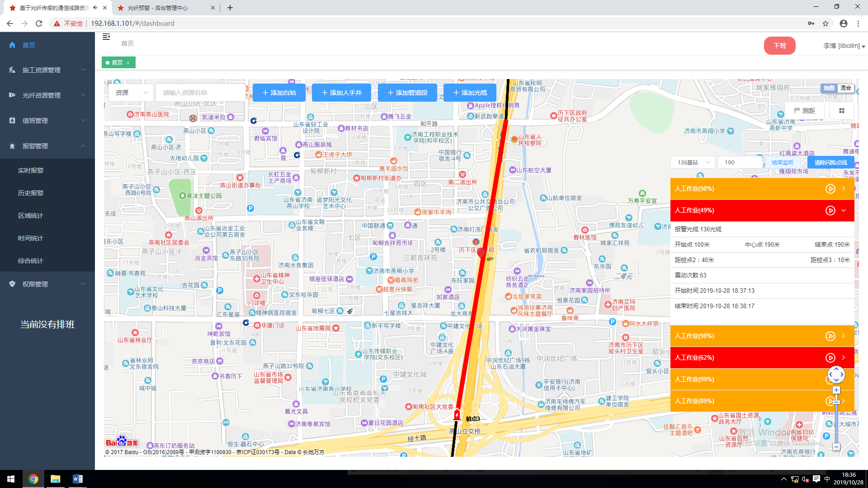The width and height of the screenshot is (868, 488).
Task: Click the 桩点3 marker icon on map
Action: tap(457, 414)
